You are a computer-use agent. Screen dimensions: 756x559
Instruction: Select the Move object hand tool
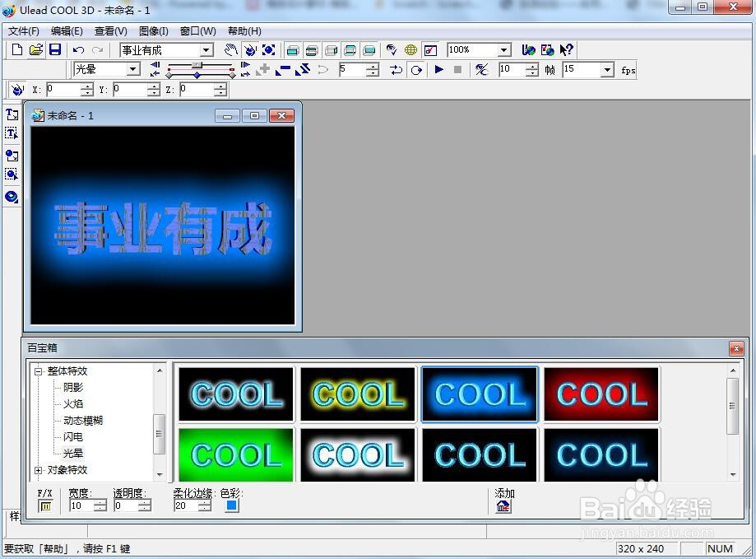coord(231,49)
